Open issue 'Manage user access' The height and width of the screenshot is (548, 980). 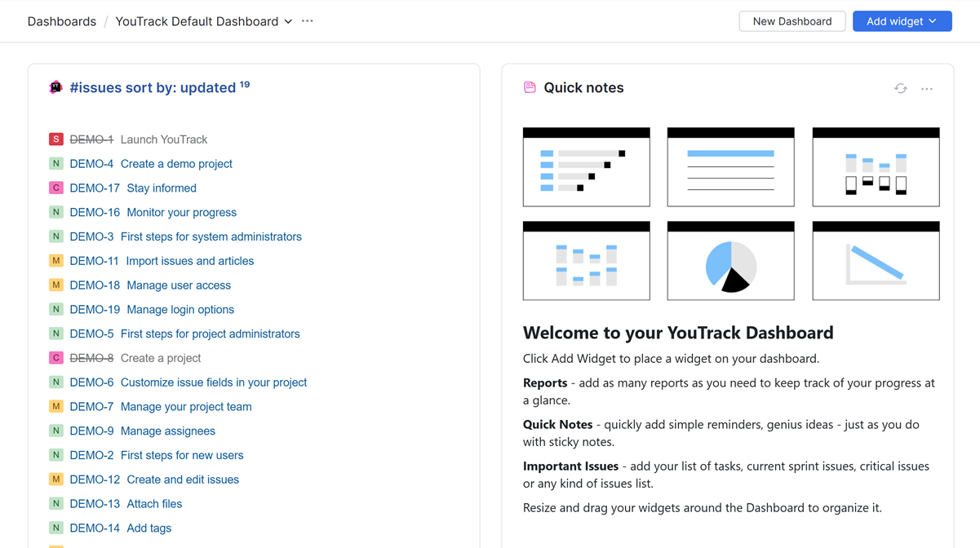(179, 285)
